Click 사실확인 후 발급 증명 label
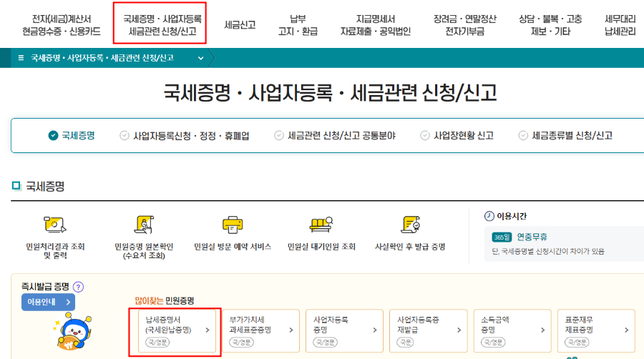The height and width of the screenshot is (359, 644). pos(410,247)
